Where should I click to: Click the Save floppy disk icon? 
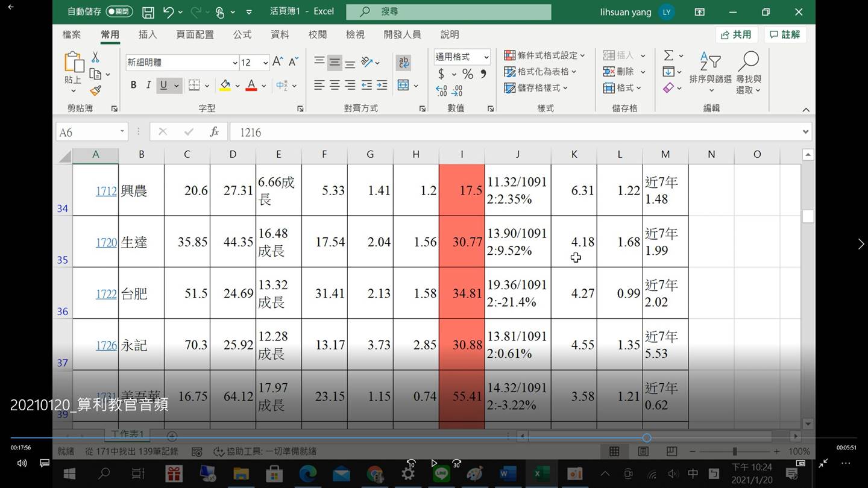point(148,12)
